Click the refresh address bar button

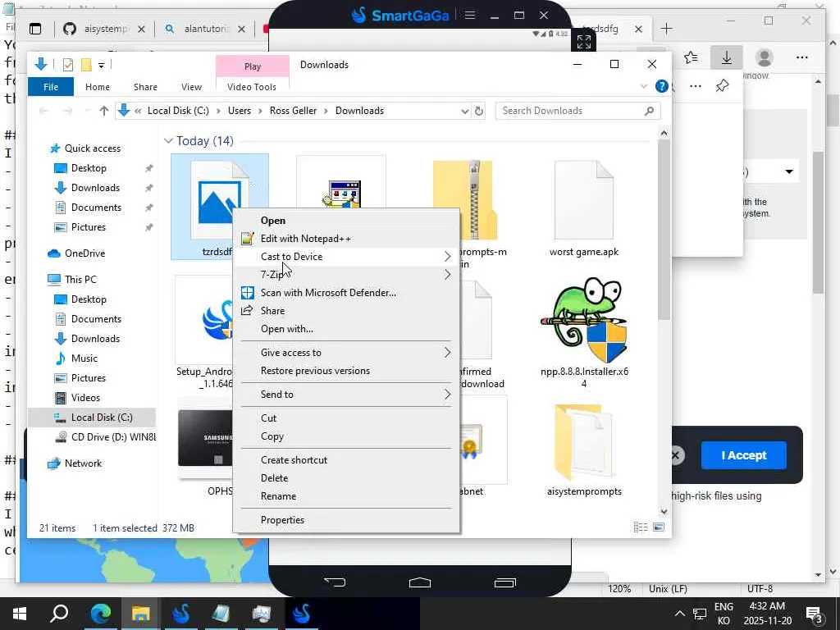tap(479, 111)
